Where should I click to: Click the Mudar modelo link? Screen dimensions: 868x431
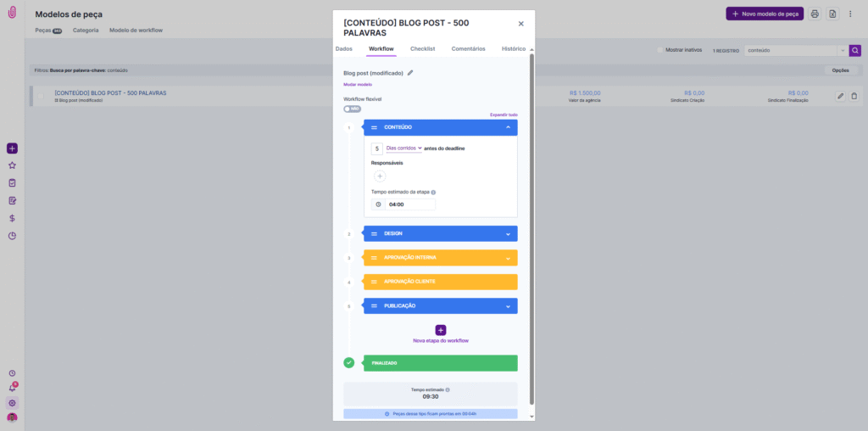[357, 85]
